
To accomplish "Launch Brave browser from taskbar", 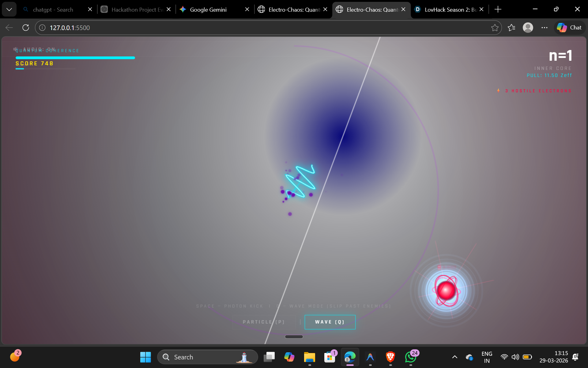I will pos(390,357).
